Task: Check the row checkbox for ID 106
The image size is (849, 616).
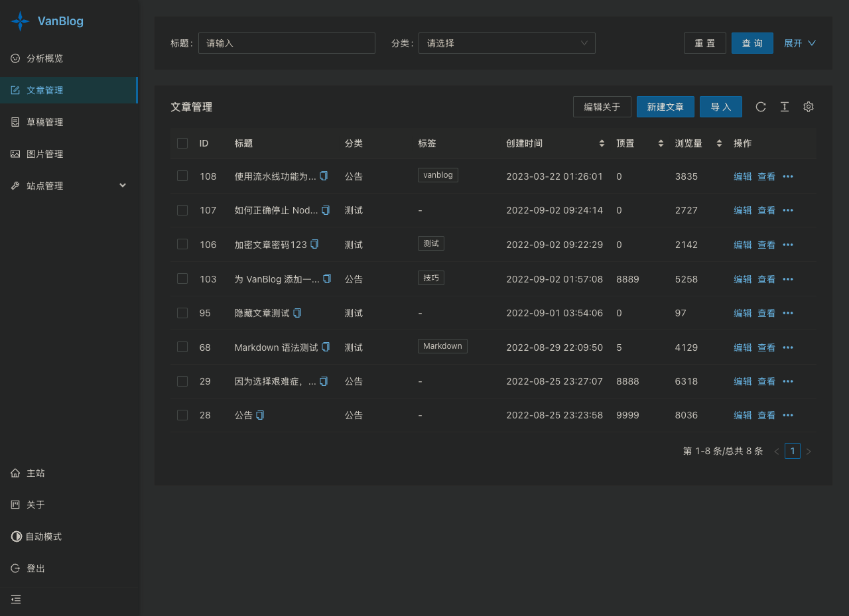Action: (182, 244)
